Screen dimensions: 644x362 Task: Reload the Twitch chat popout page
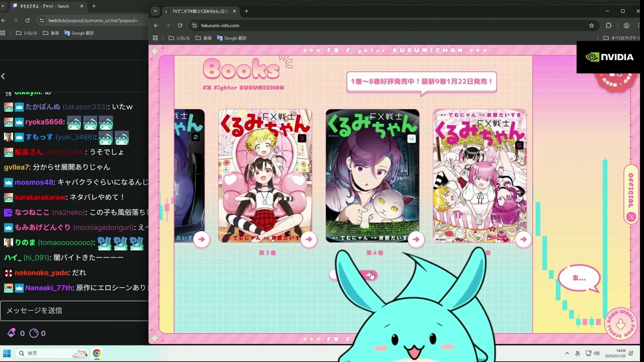[x=28, y=20]
